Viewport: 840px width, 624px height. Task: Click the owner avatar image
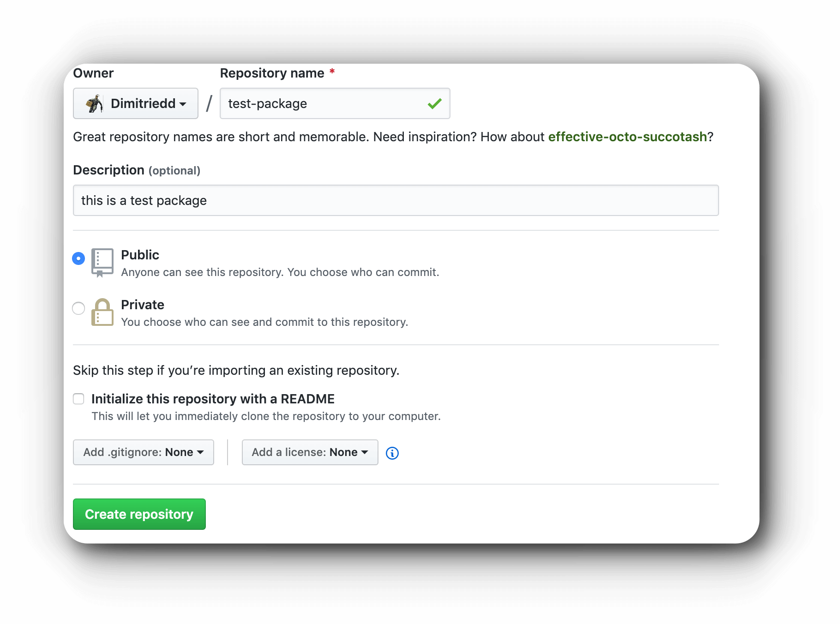pyautogui.click(x=95, y=103)
